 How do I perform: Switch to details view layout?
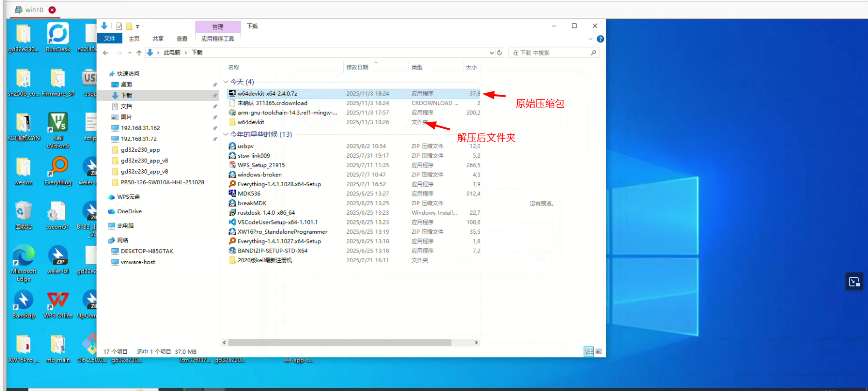click(x=589, y=351)
